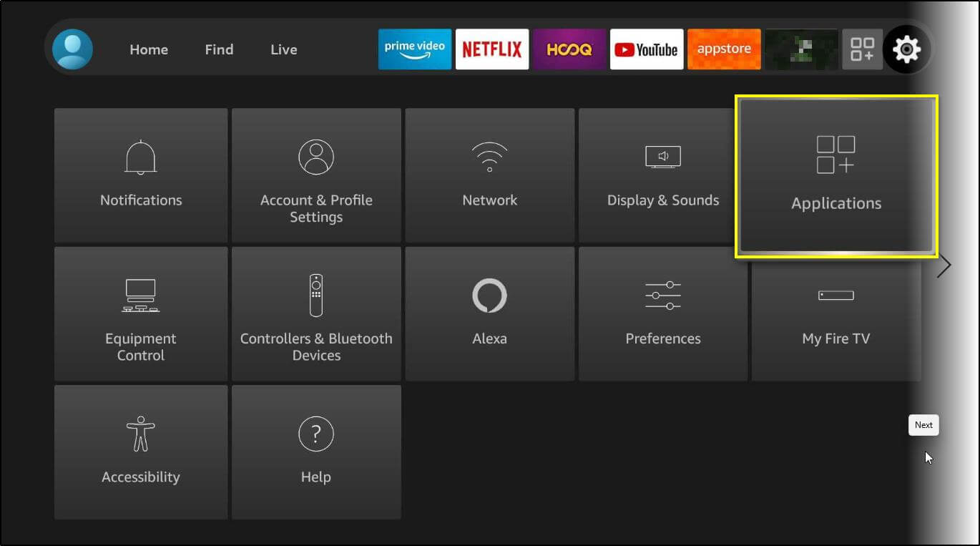Launch the Prime Video app
980x546 pixels.
click(x=415, y=49)
